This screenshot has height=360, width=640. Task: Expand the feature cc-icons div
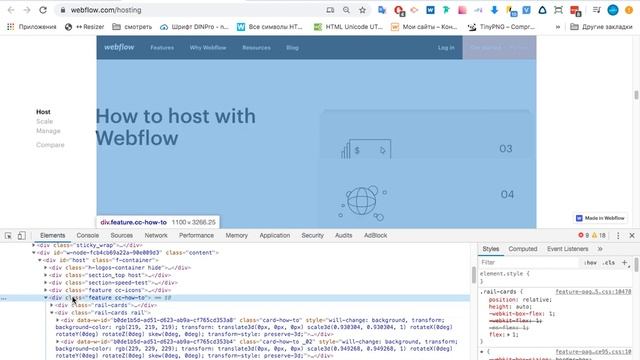pos(46,290)
